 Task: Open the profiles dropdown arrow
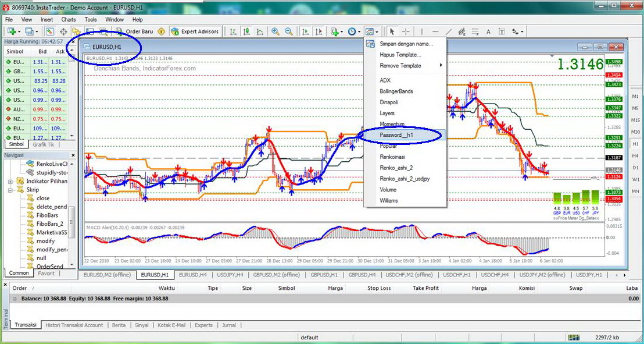coord(37,31)
